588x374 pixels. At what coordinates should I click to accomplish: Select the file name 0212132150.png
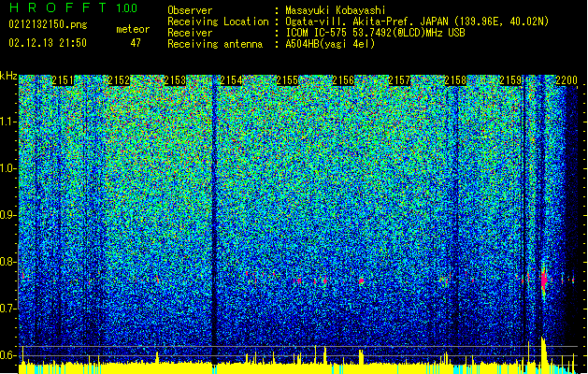point(48,24)
